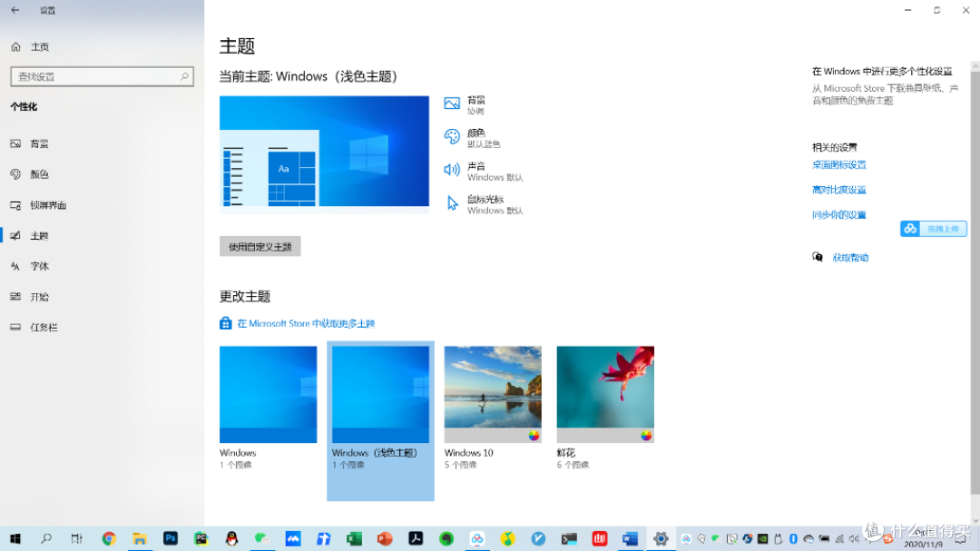Click the volume icon in the system tray
Screen dimensions: 980x551
click(854, 538)
